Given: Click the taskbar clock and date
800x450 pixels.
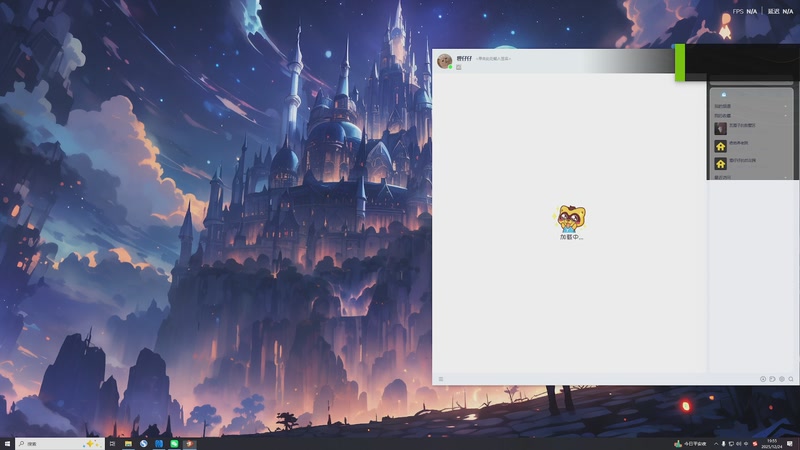Looking at the screenshot, I should 772,444.
